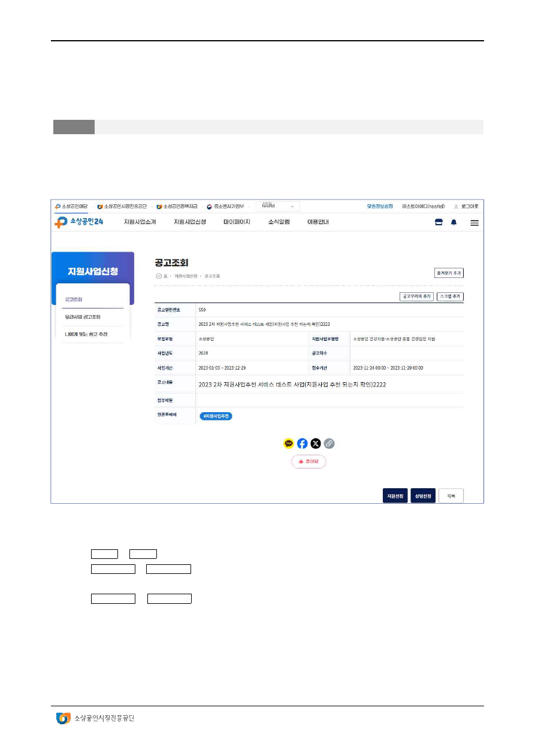Copy the announcement link with chain icon
535x756 pixels.
pos(329,443)
